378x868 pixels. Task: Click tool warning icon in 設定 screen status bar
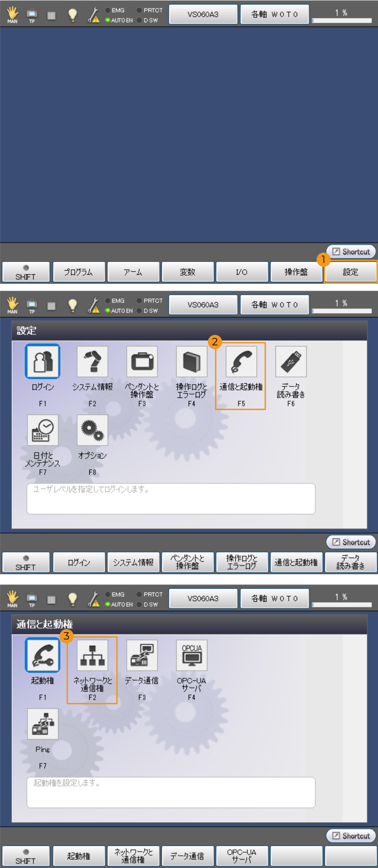[94, 306]
